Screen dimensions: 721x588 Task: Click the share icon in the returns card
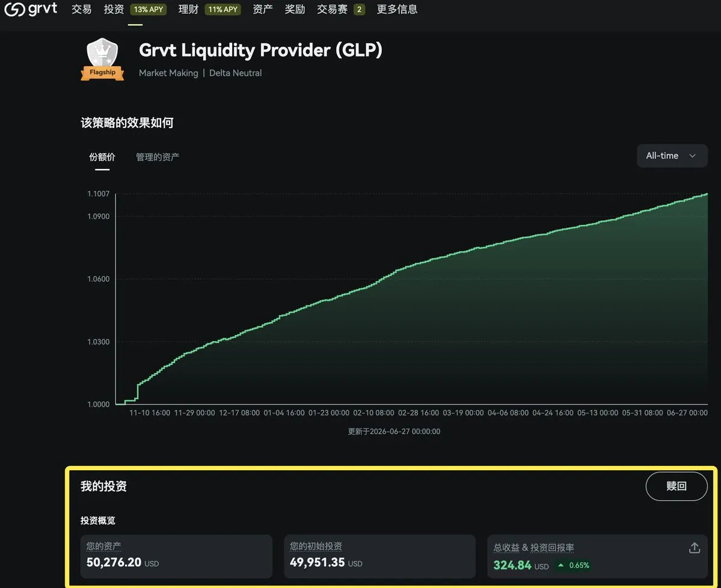click(695, 548)
